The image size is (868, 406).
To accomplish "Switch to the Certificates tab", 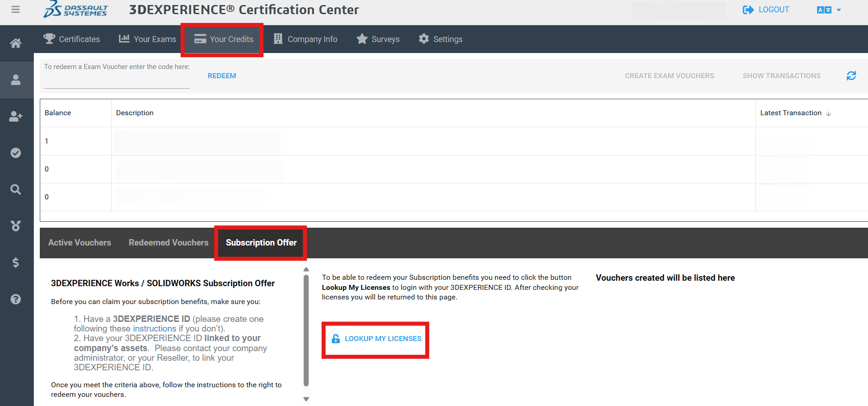I will tap(72, 39).
